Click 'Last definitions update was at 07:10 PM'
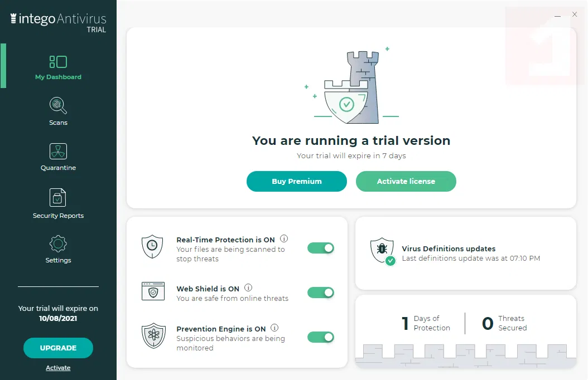 coord(471,259)
